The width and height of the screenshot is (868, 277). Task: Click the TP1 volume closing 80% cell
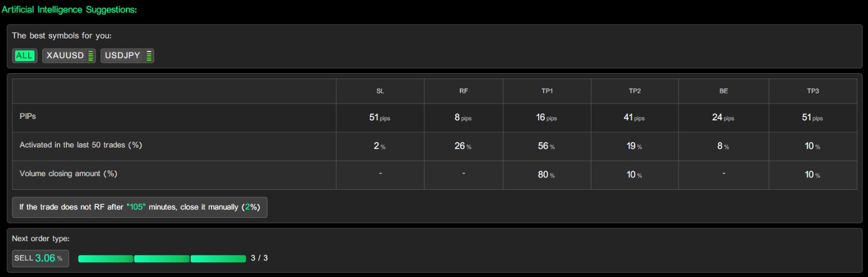point(546,175)
